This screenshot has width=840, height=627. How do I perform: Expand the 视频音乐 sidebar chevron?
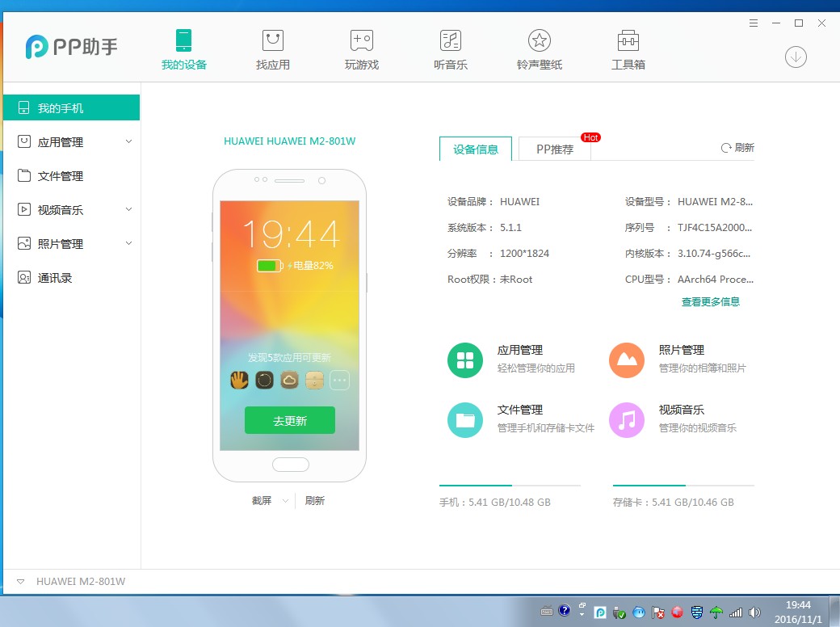(x=128, y=209)
